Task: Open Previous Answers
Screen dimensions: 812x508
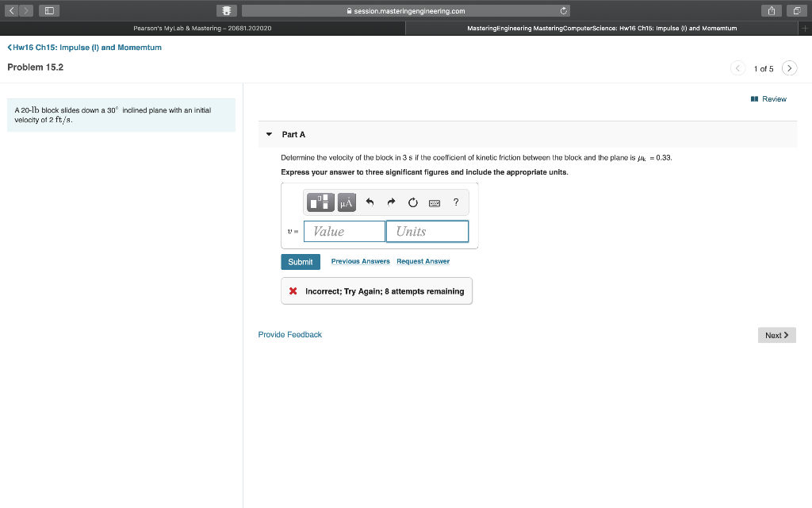Action: click(x=359, y=261)
